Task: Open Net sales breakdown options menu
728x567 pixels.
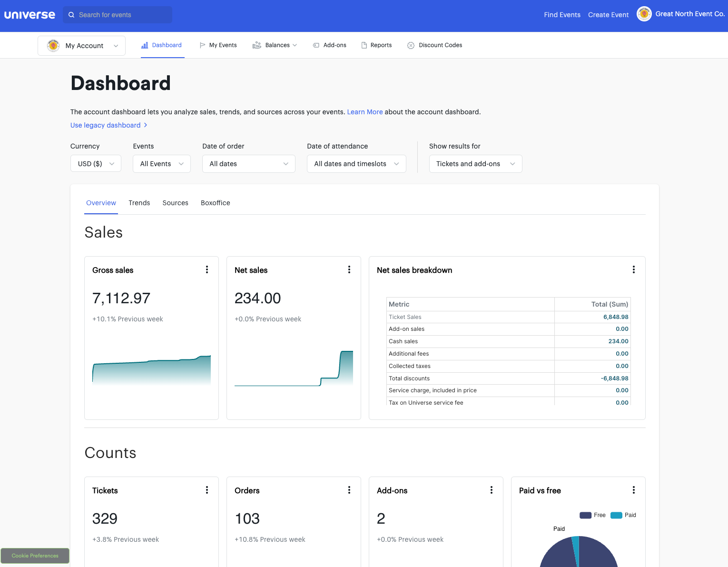Action: tap(634, 270)
